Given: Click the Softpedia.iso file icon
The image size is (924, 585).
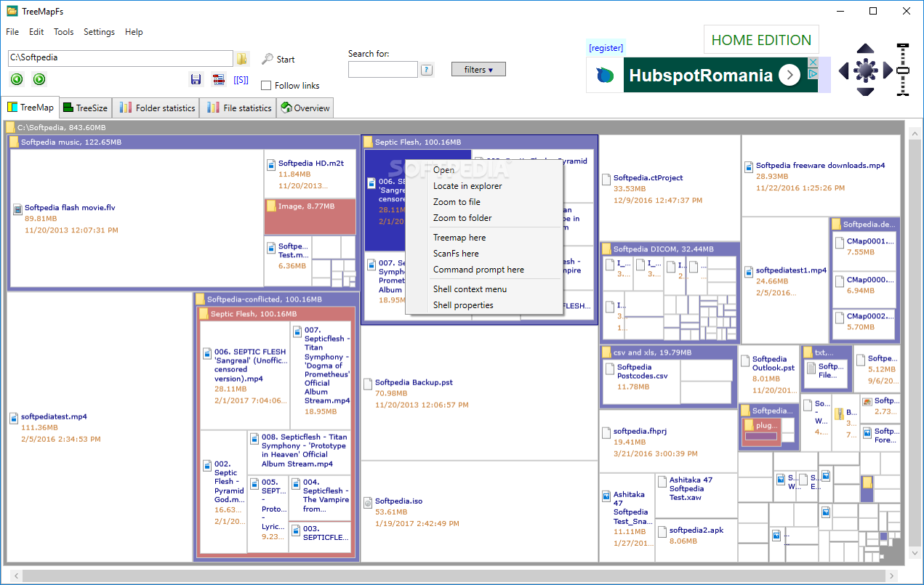Looking at the screenshot, I should (368, 503).
